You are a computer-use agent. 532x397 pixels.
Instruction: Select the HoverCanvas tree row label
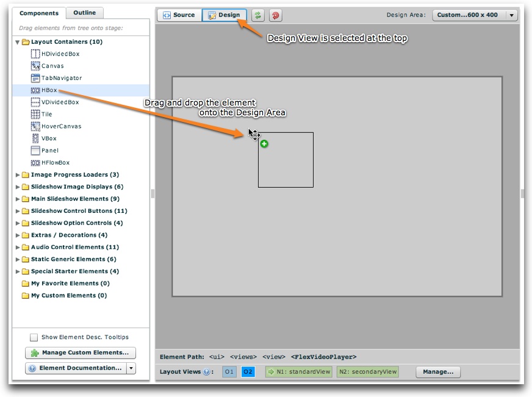(62, 126)
